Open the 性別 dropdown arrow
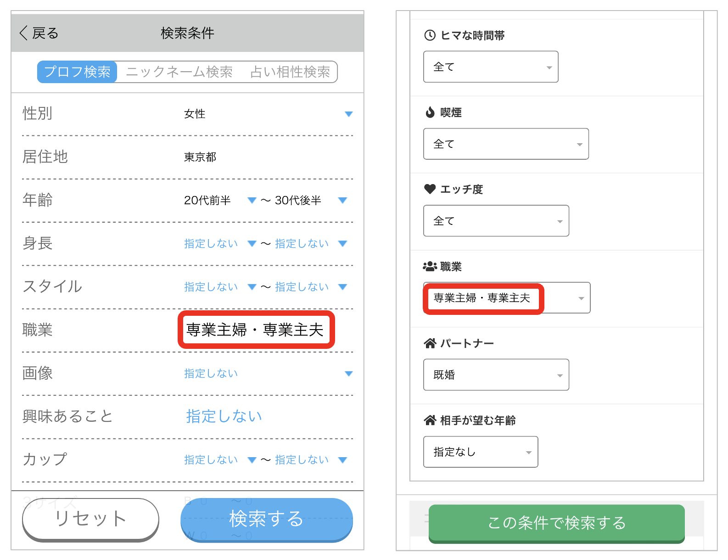 348,114
